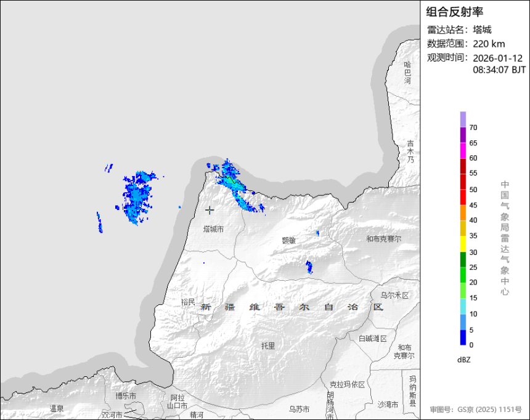Click the 博乐市 label
The image size is (530, 420).
[x=126, y=396]
